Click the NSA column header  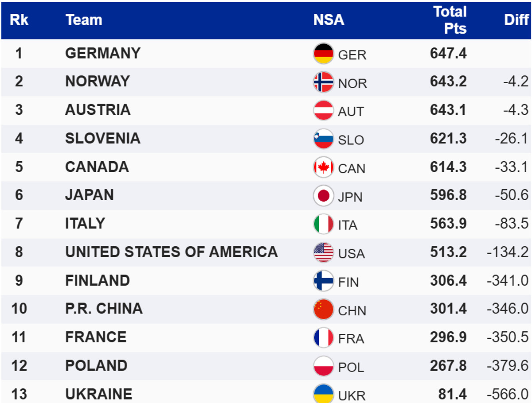tap(329, 20)
